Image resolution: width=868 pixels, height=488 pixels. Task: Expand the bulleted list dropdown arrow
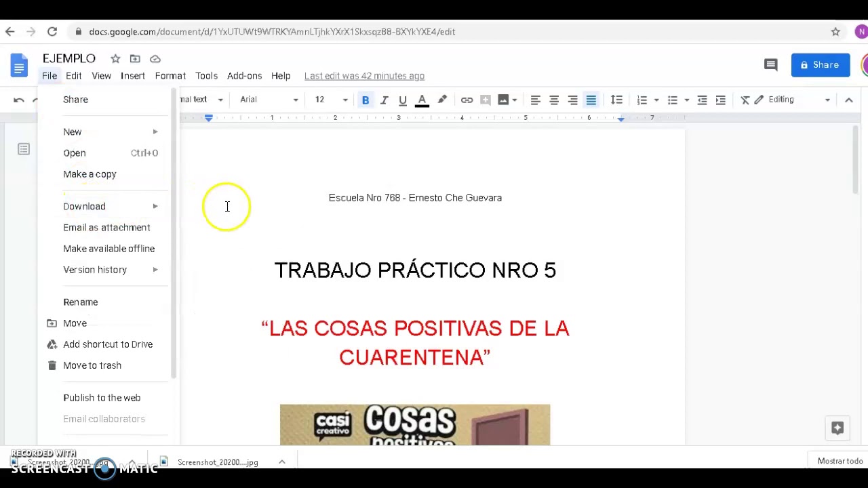click(x=686, y=100)
